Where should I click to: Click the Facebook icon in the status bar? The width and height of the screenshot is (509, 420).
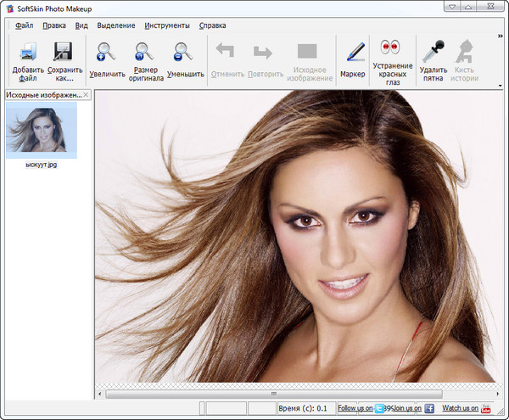click(429, 409)
